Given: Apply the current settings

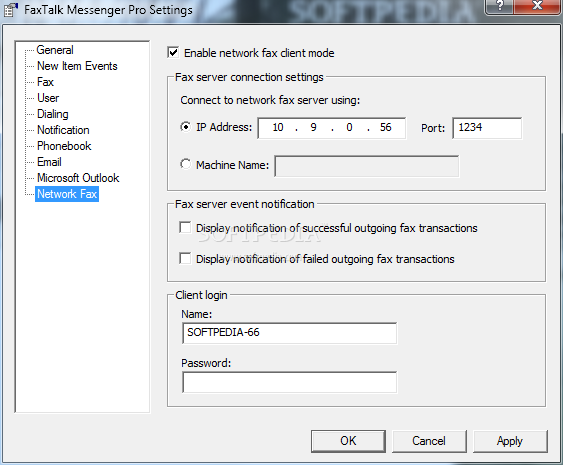Looking at the screenshot, I should (x=510, y=441).
